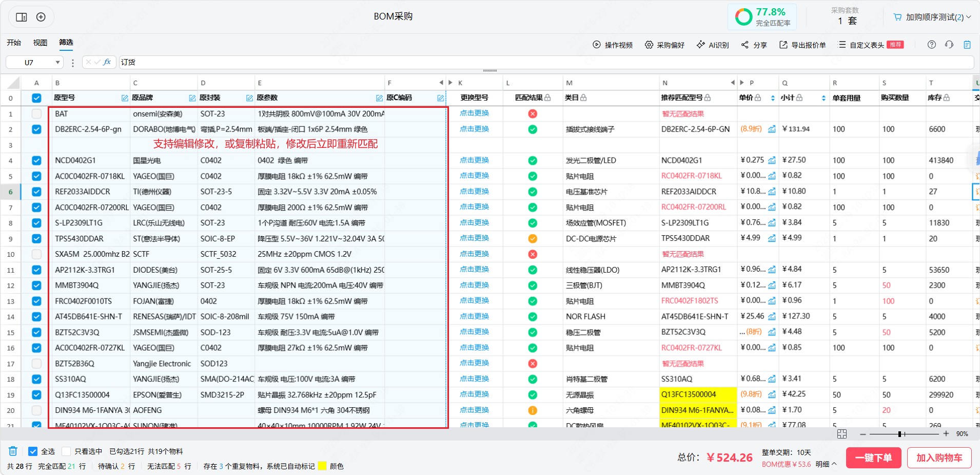The width and height of the screenshot is (980, 475).
Task: Click edit icon in 原参数 column header
Action: tap(379, 98)
